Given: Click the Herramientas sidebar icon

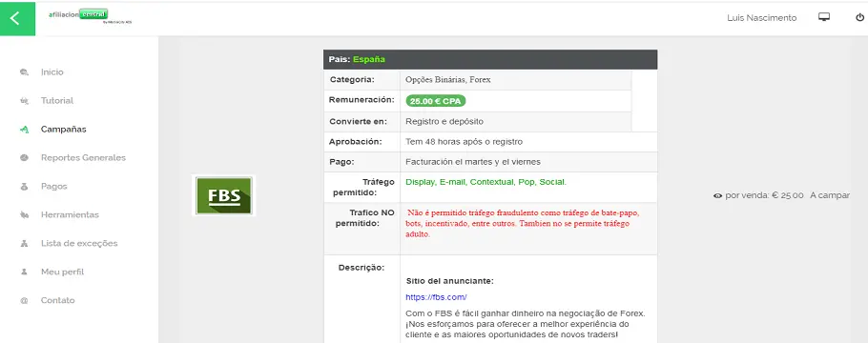Looking at the screenshot, I should click(x=24, y=215).
